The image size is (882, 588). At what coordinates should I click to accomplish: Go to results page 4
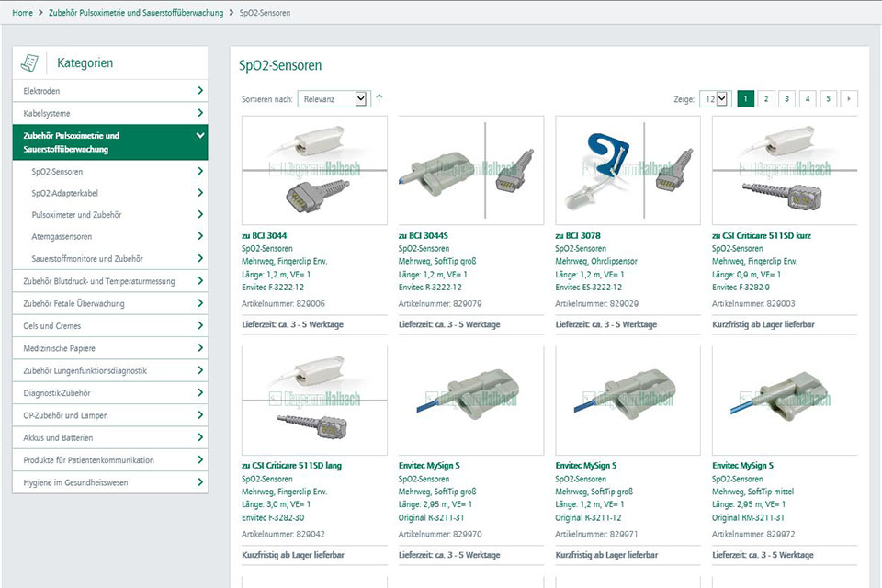pyautogui.click(x=808, y=99)
